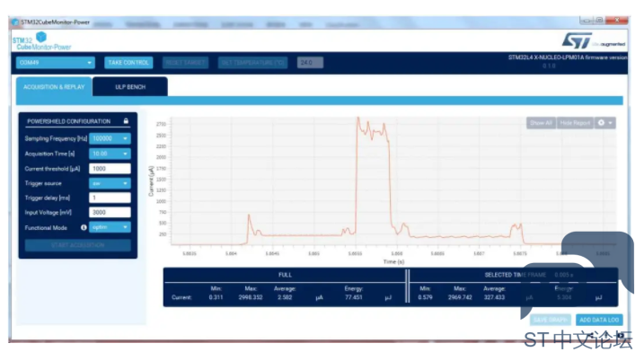Open the Sampling Frequency dropdown
This screenshot has height=361, width=644.
tap(110, 138)
